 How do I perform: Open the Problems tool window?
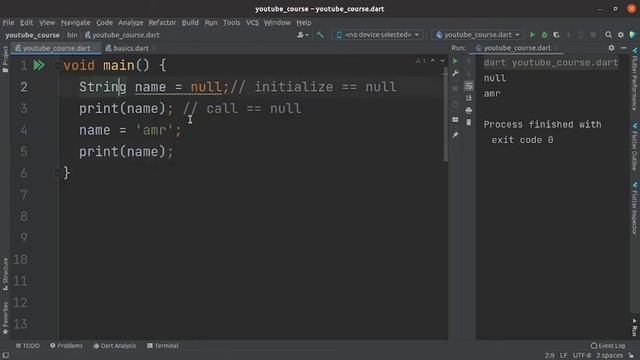coord(67,346)
